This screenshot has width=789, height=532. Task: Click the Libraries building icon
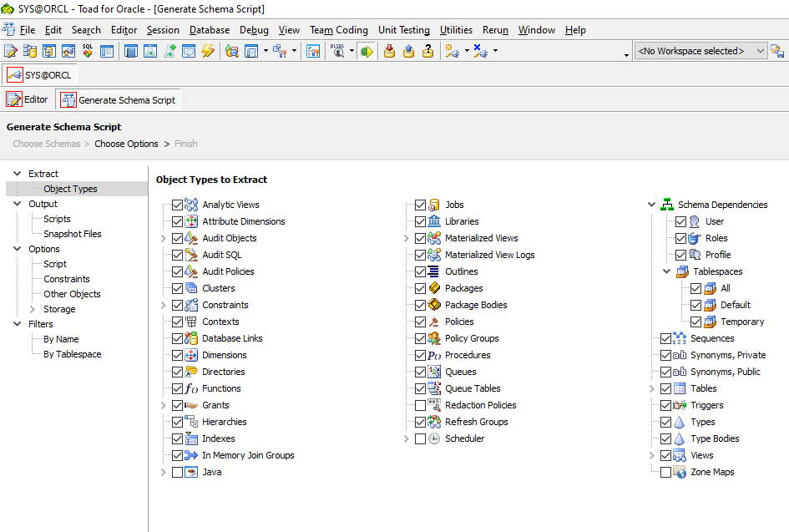pyautogui.click(x=434, y=221)
